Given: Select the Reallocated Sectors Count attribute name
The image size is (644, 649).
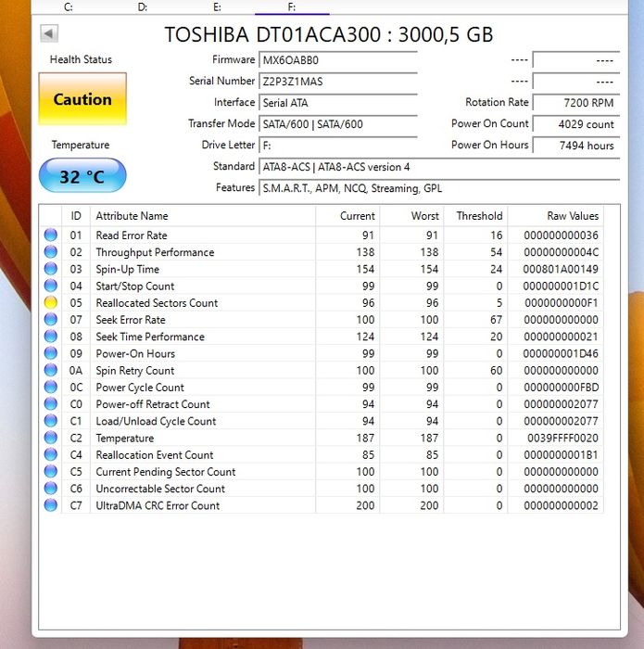Looking at the screenshot, I should (x=157, y=302).
